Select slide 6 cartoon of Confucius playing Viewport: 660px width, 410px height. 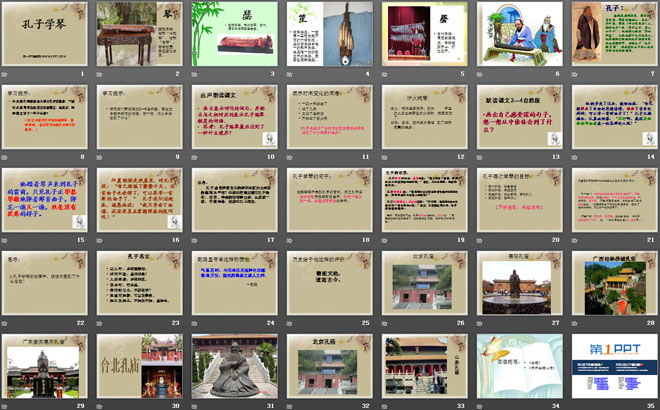pyautogui.click(x=520, y=34)
